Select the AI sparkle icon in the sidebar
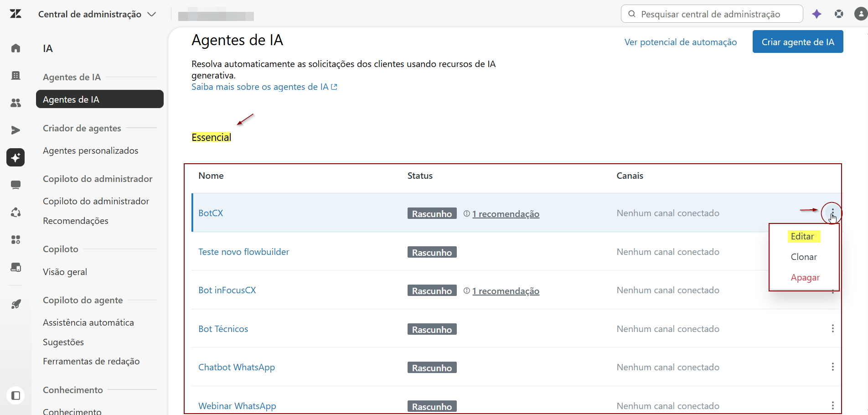This screenshot has width=868, height=415. (15, 157)
